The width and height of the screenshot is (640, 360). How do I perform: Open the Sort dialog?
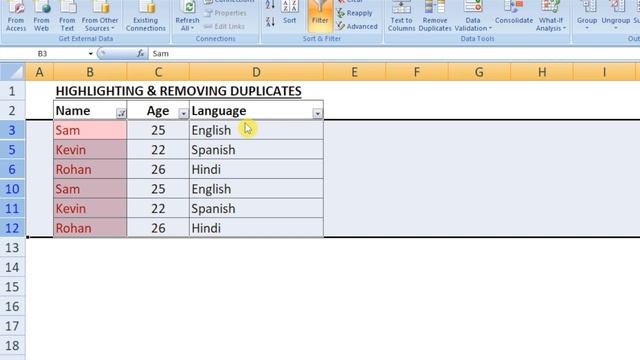tap(289, 12)
